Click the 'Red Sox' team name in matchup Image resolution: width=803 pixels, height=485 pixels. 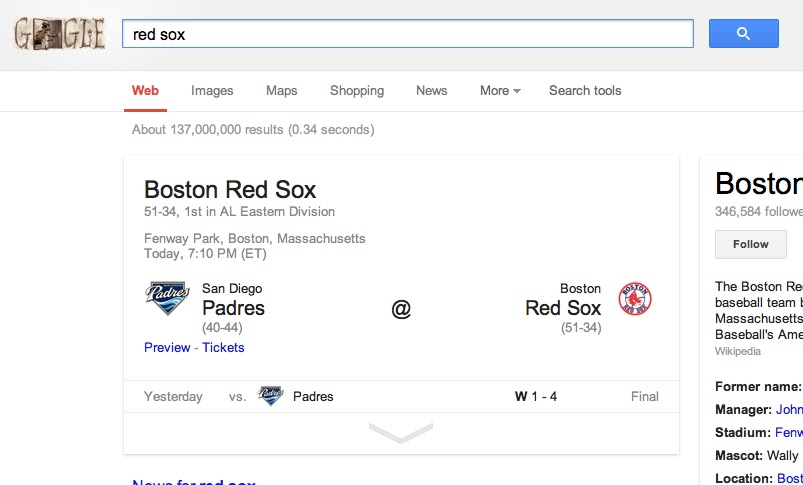tap(563, 308)
